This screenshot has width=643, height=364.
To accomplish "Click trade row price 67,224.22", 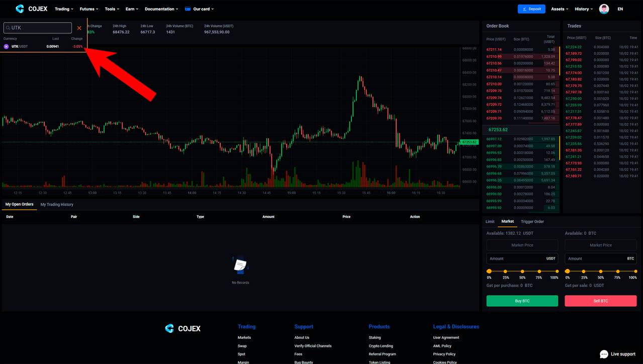I will (574, 47).
